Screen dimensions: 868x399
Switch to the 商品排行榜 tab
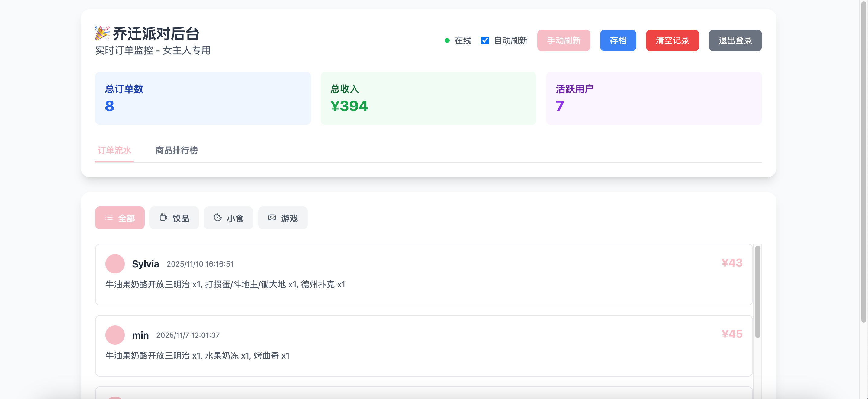(x=176, y=151)
